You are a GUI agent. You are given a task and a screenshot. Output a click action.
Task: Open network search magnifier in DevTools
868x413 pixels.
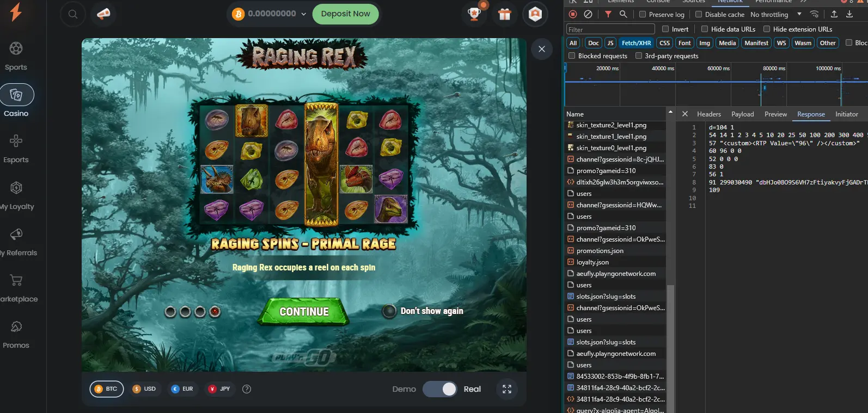coord(624,14)
